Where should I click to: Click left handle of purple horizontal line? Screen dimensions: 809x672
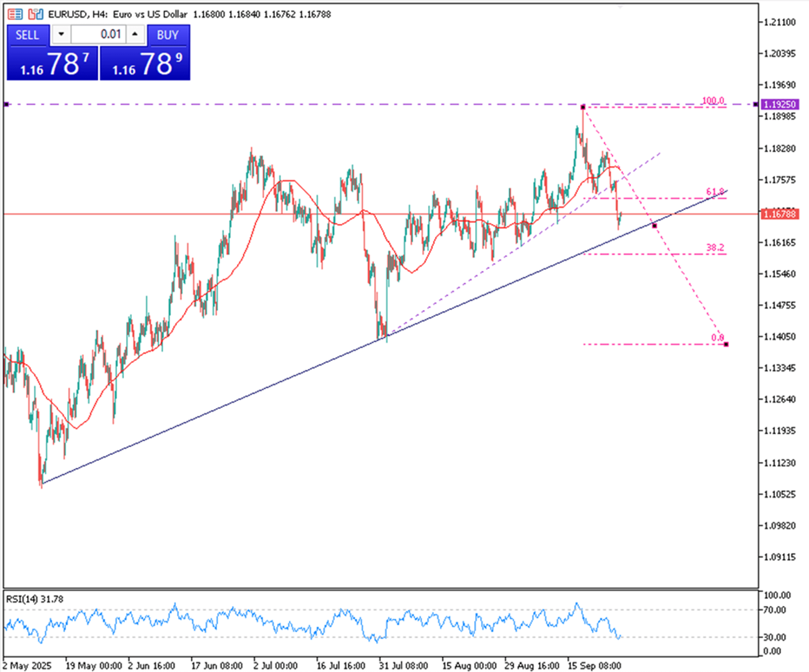pyautogui.click(x=6, y=104)
